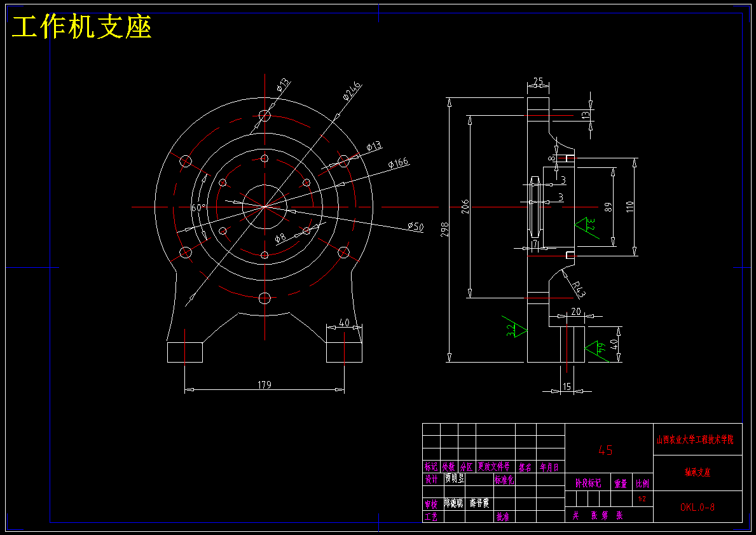The width and height of the screenshot is (756, 535).
Task: Click the 审核 label
Action: pos(431,504)
